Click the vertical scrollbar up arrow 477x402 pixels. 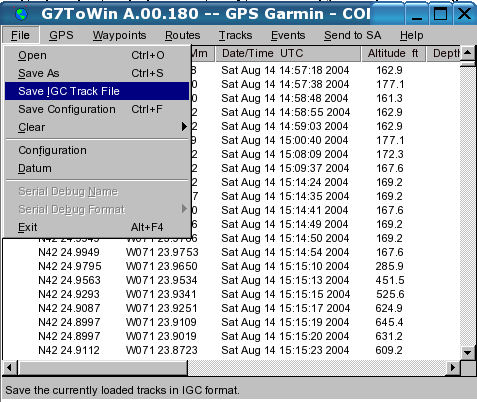[468, 53]
